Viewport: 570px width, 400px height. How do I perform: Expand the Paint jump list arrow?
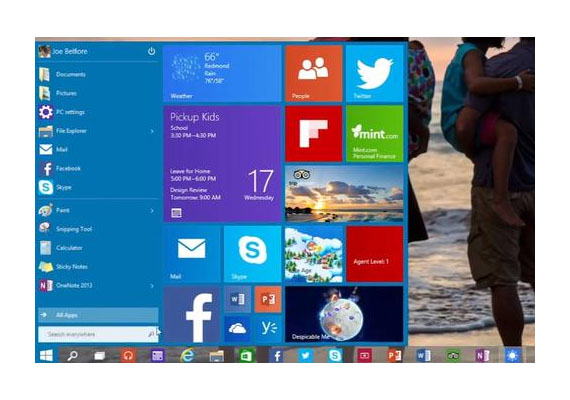(152, 211)
